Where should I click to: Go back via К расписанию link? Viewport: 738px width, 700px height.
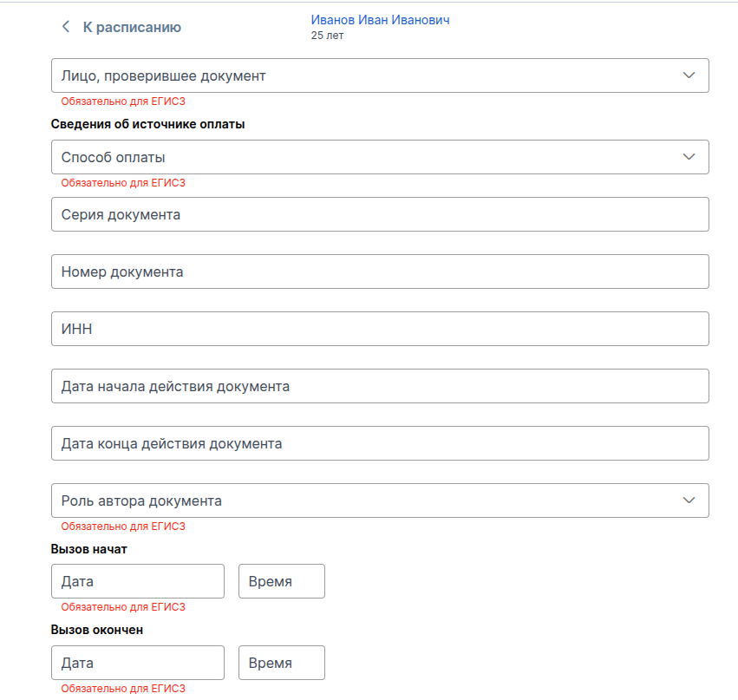tap(132, 27)
